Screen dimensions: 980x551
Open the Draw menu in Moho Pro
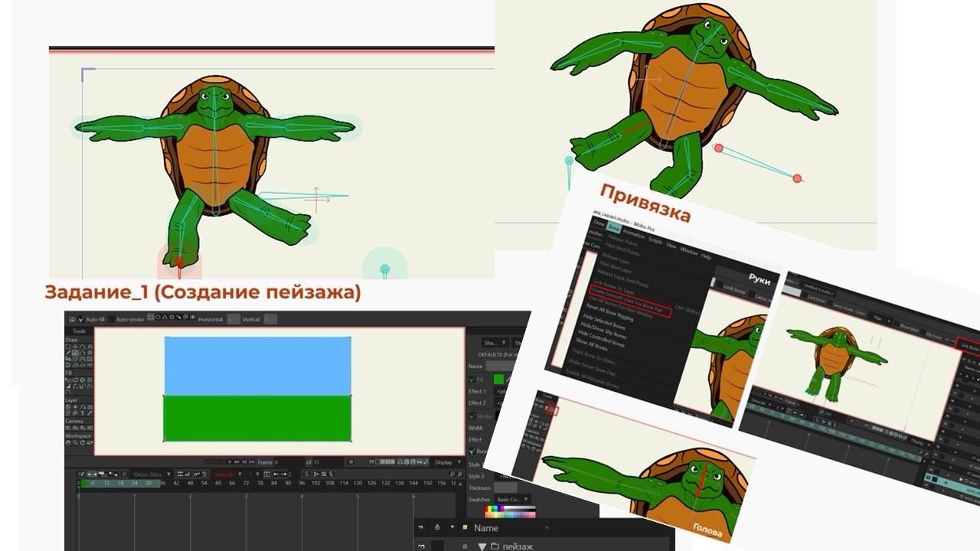click(x=599, y=223)
